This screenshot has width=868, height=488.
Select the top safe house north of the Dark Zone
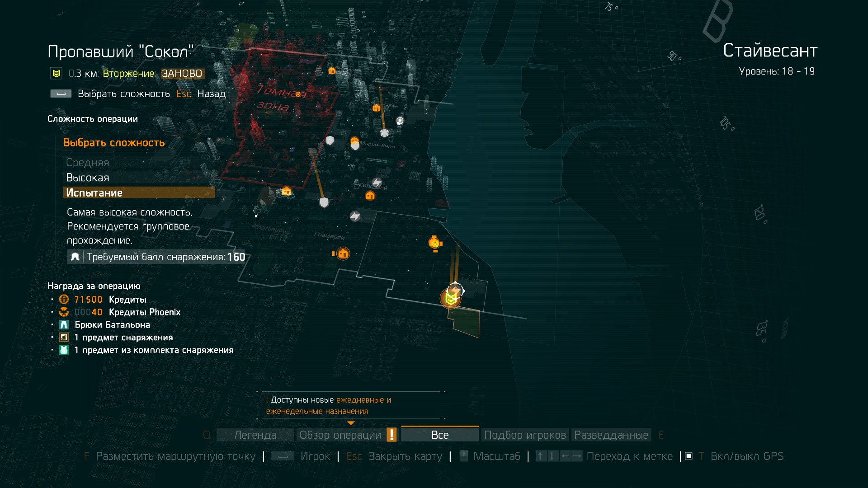click(x=332, y=70)
